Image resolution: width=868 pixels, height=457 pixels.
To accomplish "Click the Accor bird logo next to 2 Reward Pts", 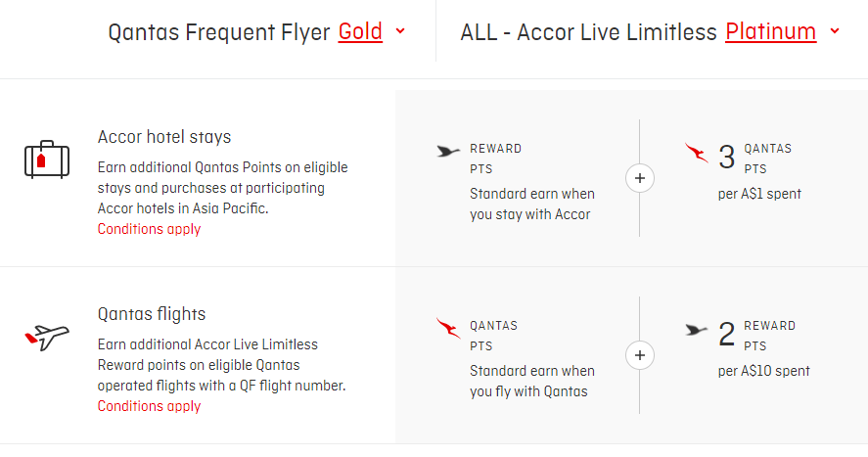I will [697, 330].
